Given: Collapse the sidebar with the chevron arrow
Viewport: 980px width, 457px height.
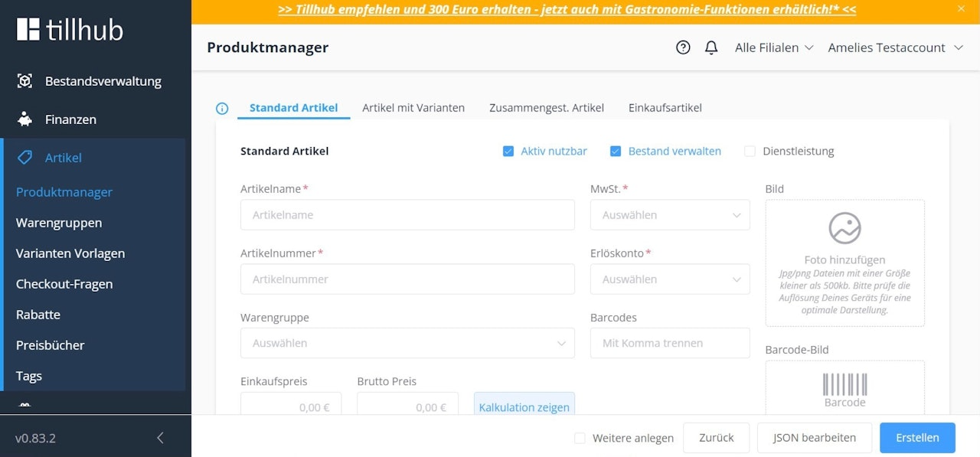Looking at the screenshot, I should point(160,438).
